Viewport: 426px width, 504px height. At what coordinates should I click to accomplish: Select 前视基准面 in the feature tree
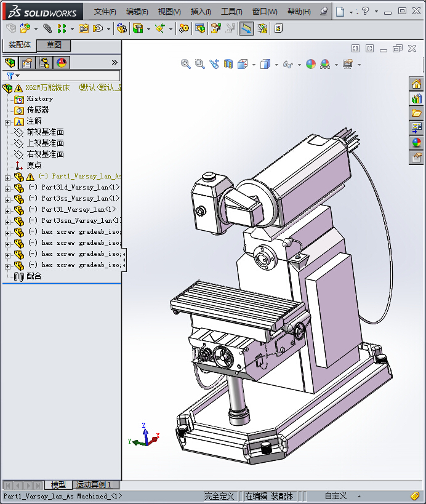coord(46,132)
